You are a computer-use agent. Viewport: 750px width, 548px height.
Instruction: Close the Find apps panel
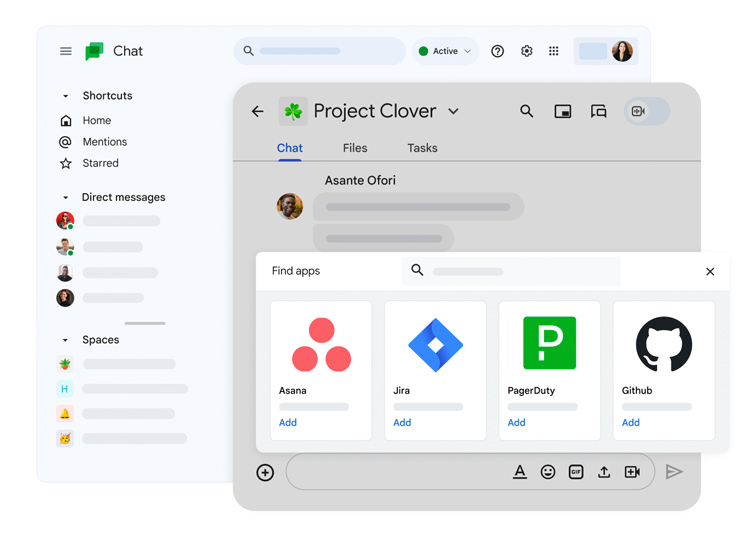(x=710, y=272)
